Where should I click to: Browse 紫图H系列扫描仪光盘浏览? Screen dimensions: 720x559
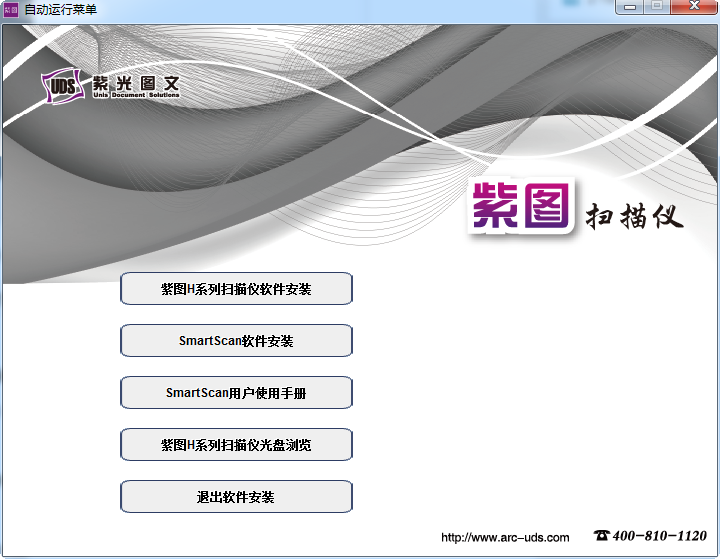tap(236, 444)
